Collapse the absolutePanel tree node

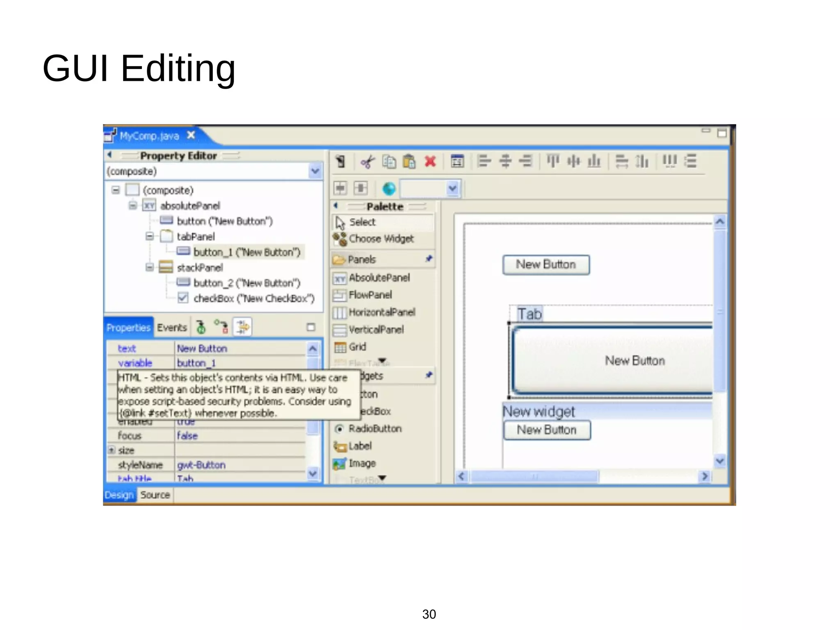[133, 205]
